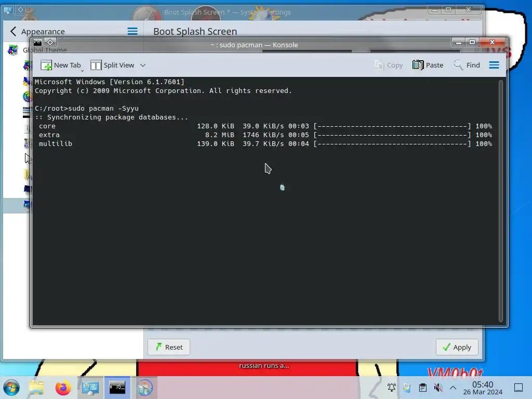The height and width of the screenshot is (399, 532).
Task: Switch to System Settings taskbar entry
Action: [90, 388]
